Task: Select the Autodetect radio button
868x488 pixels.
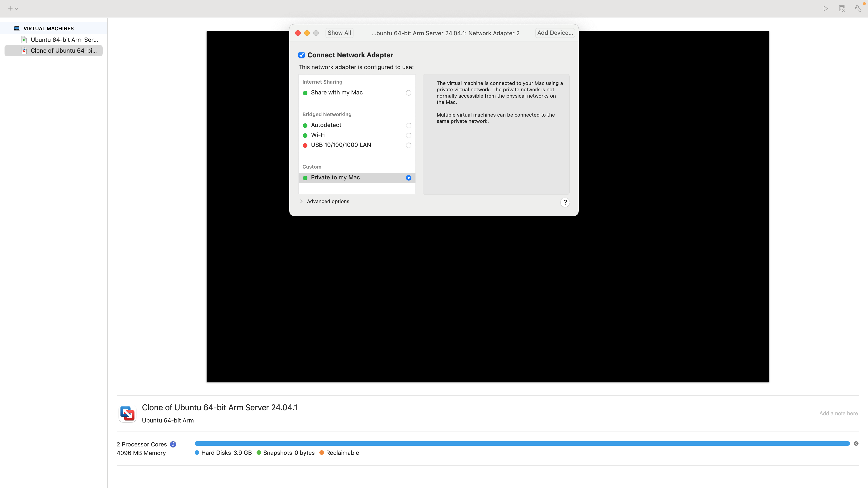Action: click(x=408, y=125)
